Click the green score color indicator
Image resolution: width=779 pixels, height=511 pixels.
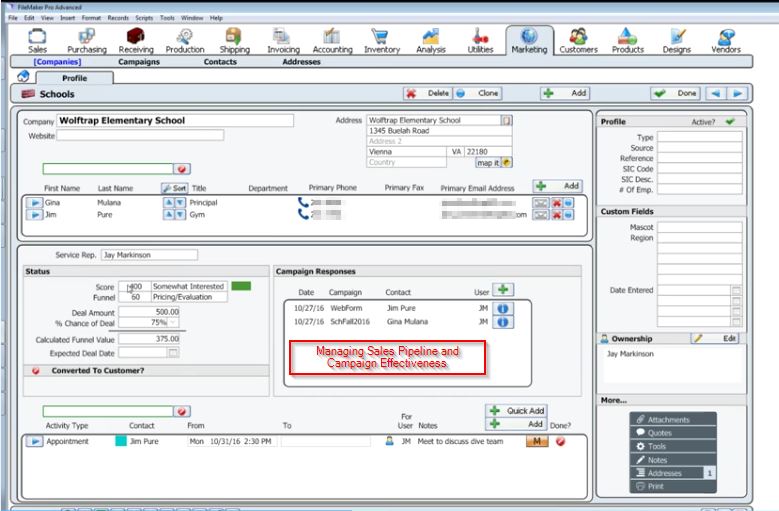[241, 286]
